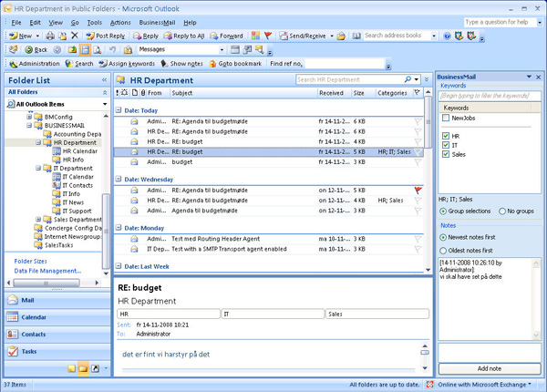The height and width of the screenshot is (392, 547).
Task: Collapse the Date: Monday group
Action: (119, 228)
